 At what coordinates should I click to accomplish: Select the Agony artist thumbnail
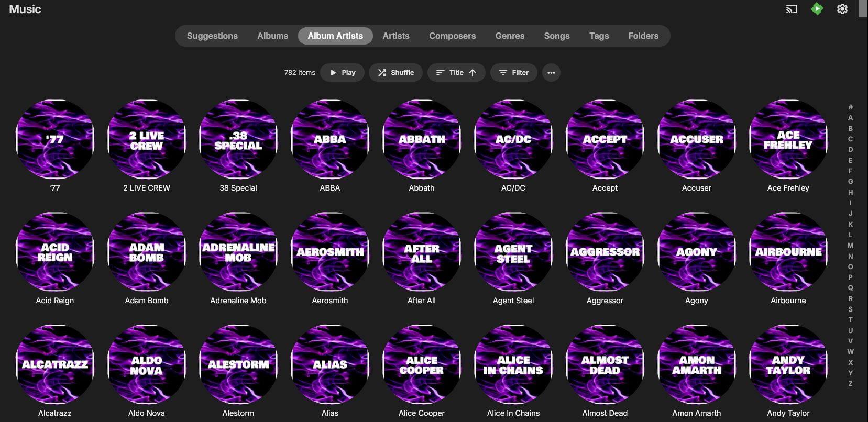(697, 252)
